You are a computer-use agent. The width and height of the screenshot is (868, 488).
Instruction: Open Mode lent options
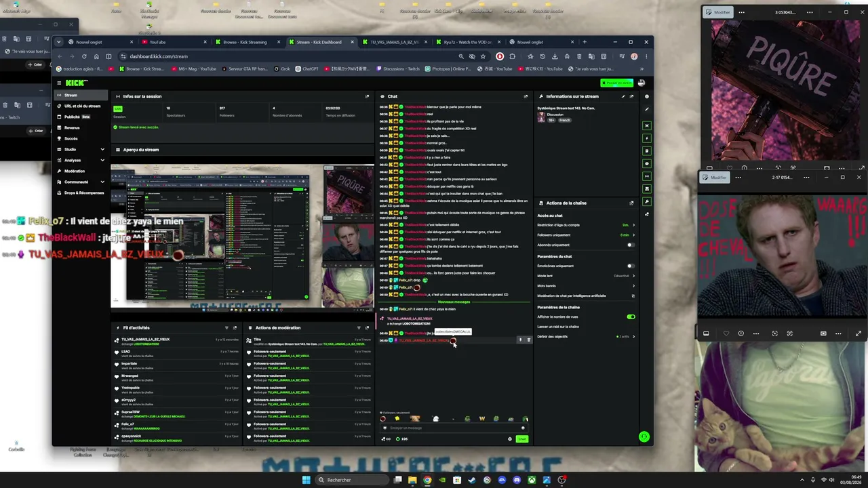point(586,276)
